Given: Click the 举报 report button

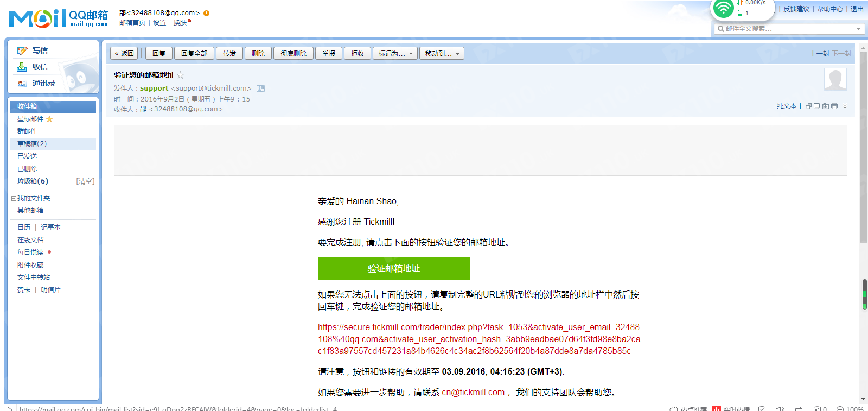Looking at the screenshot, I should 329,53.
